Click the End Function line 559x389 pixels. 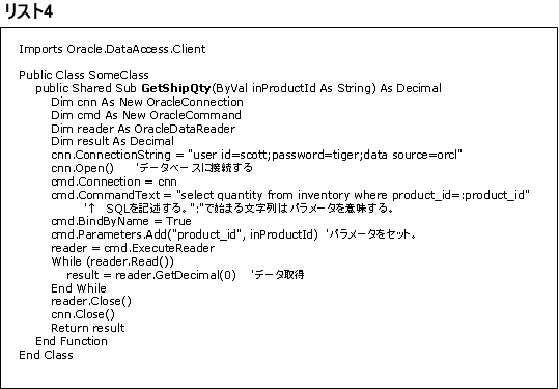point(71,341)
